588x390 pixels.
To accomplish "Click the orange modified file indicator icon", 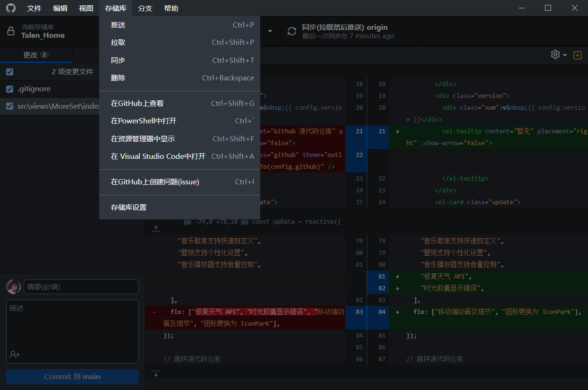I will click(x=577, y=55).
